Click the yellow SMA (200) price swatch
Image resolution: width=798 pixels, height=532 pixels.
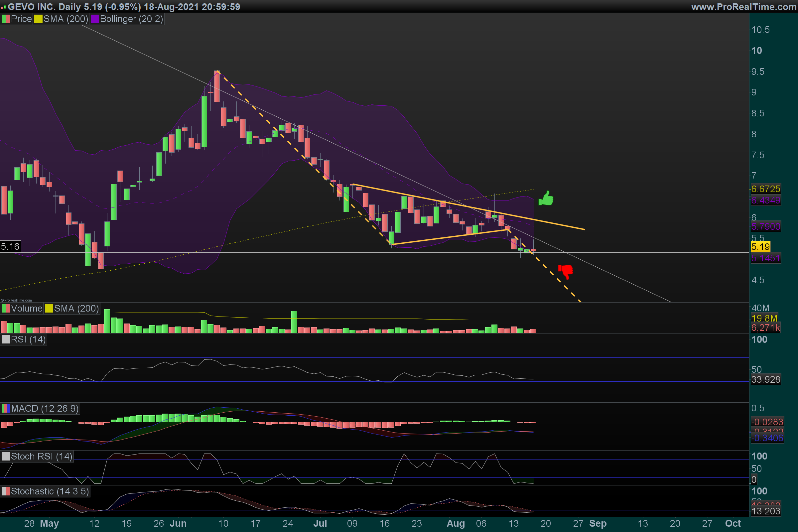click(x=38, y=19)
